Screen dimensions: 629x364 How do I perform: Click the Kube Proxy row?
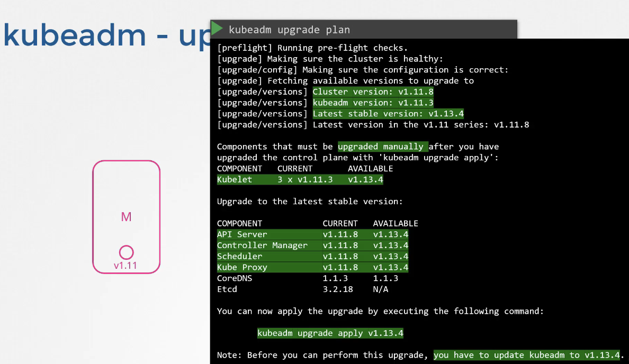tap(312, 267)
